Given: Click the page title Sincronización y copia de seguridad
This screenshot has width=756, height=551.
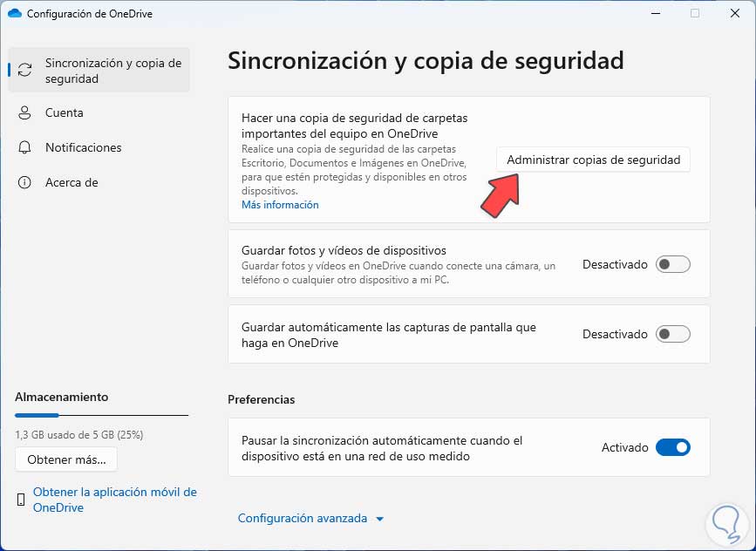Looking at the screenshot, I should click(x=426, y=61).
